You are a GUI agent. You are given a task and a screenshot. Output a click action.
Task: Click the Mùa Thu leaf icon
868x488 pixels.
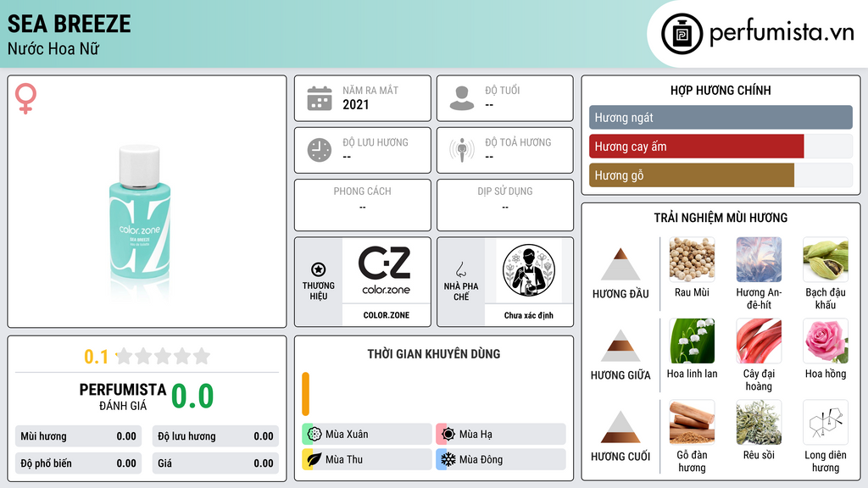[x=314, y=459]
